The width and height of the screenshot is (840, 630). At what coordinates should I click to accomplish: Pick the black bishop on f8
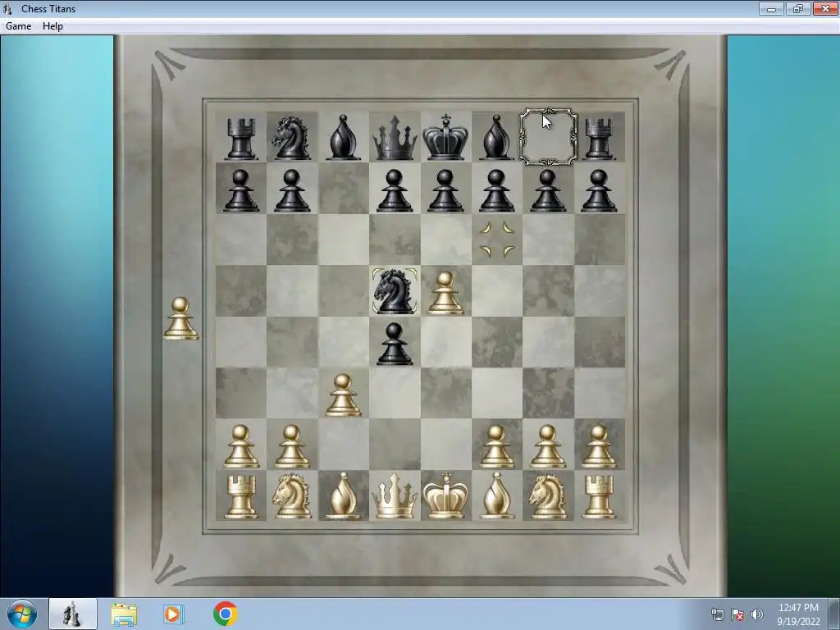pyautogui.click(x=496, y=138)
